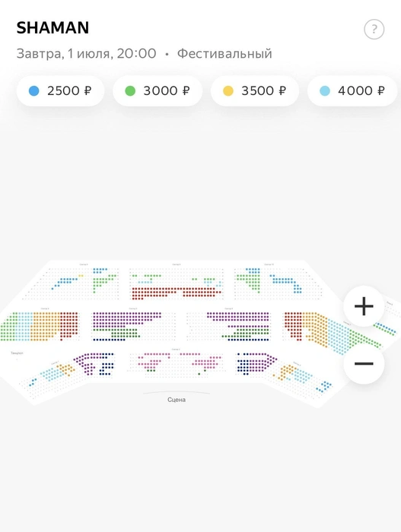The height and width of the screenshot is (532, 401).
Task: Zoom in the seating map with plus
Action: [x=364, y=306]
